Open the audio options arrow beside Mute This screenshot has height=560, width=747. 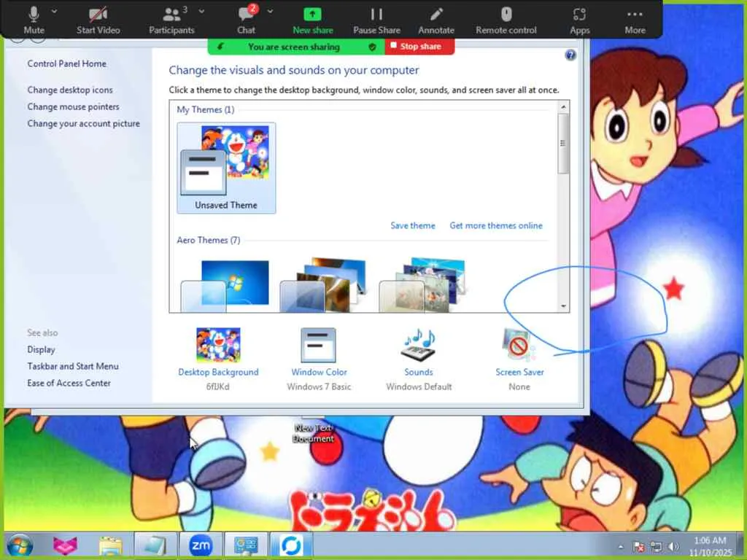coord(54,10)
